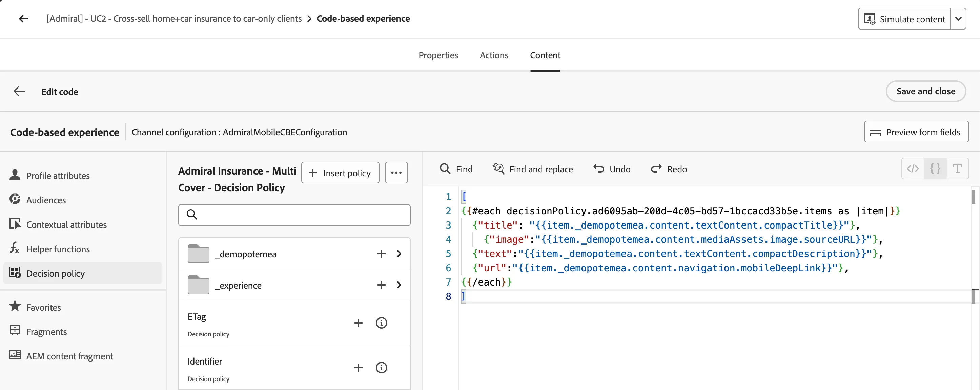Click Edit code back arrow
This screenshot has width=980, height=390.
click(x=19, y=92)
